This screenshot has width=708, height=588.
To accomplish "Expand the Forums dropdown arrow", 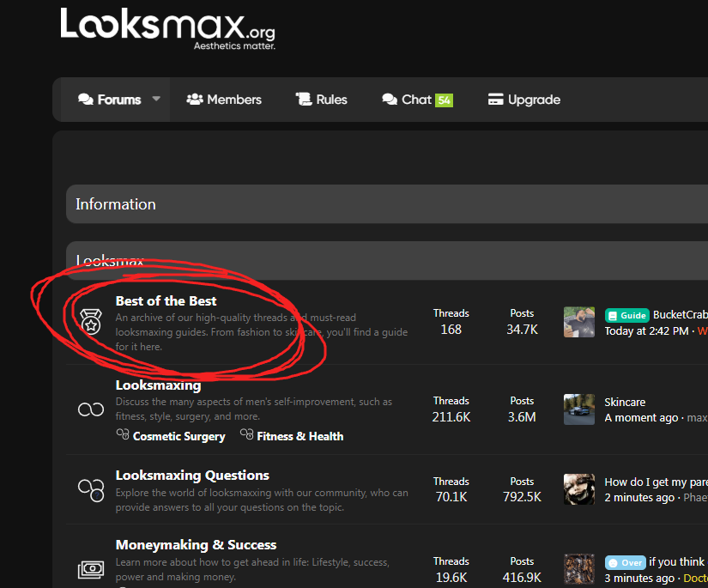I will tap(156, 99).
